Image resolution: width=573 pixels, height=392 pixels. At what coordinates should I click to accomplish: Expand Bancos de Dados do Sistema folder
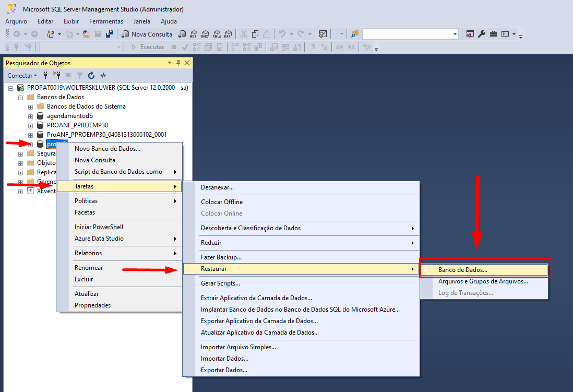(30, 107)
